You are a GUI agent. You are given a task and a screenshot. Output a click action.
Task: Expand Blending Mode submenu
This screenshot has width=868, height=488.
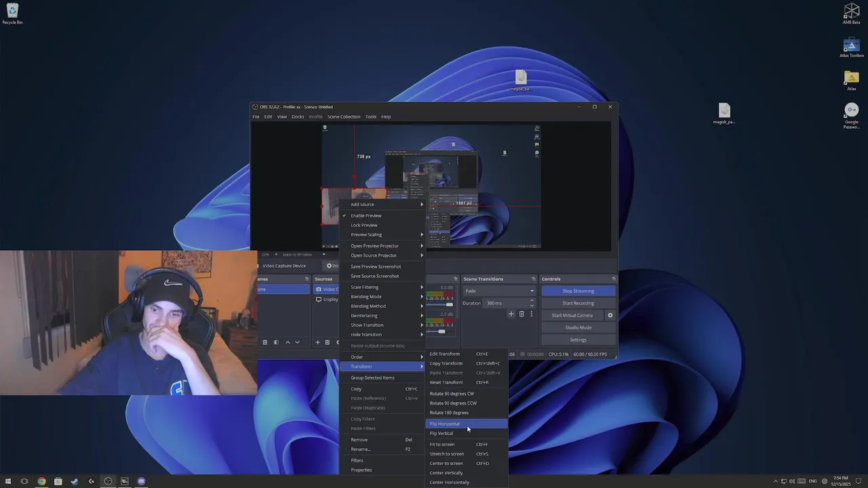coord(382,296)
